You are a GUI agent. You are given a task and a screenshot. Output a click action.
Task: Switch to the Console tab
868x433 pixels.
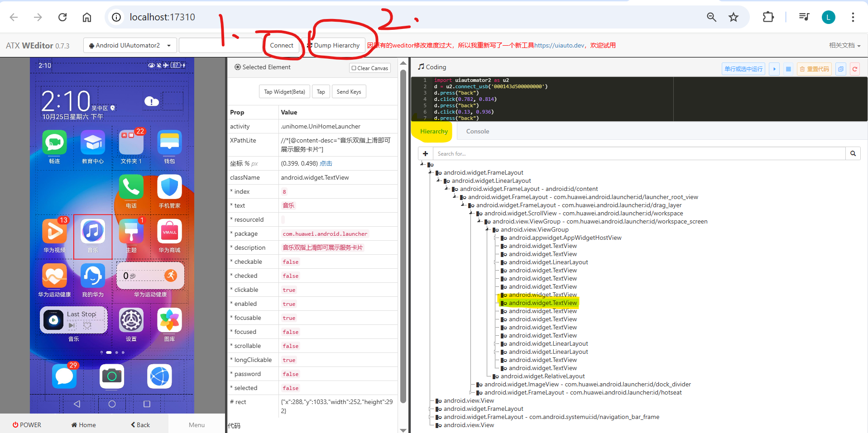pos(477,131)
